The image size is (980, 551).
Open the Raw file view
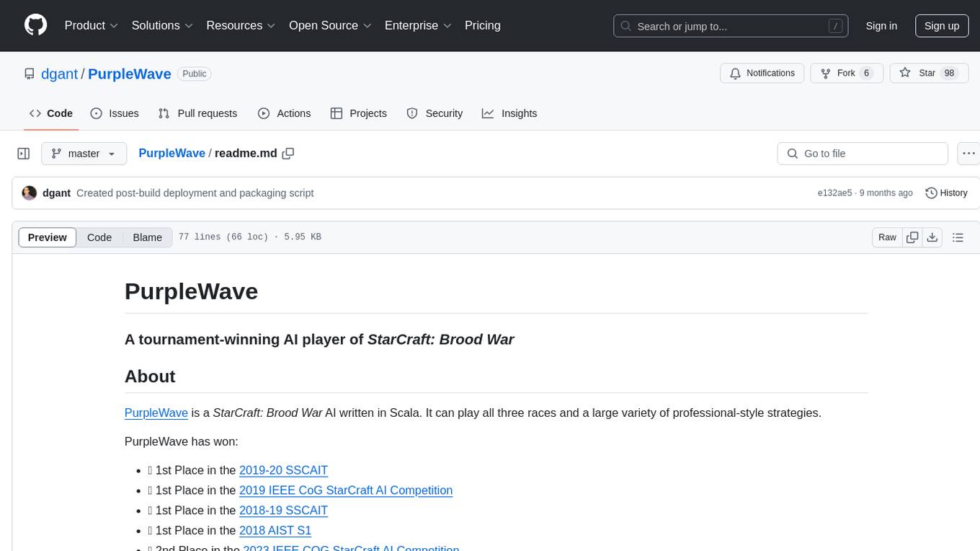point(887,237)
